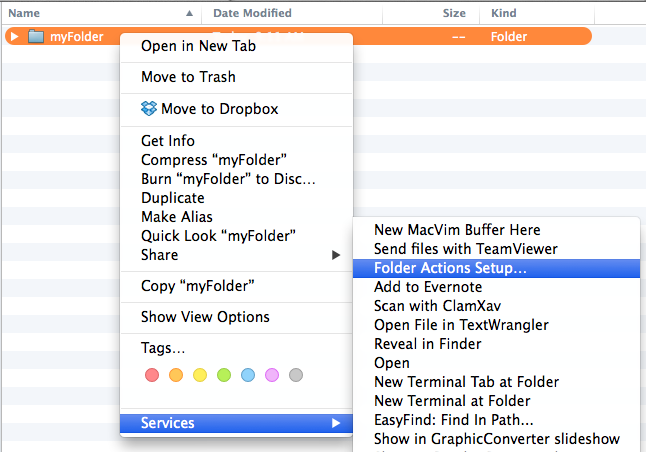Choose Copy "myFolder"
Image resolution: width=646 pixels, height=452 pixels.
(x=236, y=286)
